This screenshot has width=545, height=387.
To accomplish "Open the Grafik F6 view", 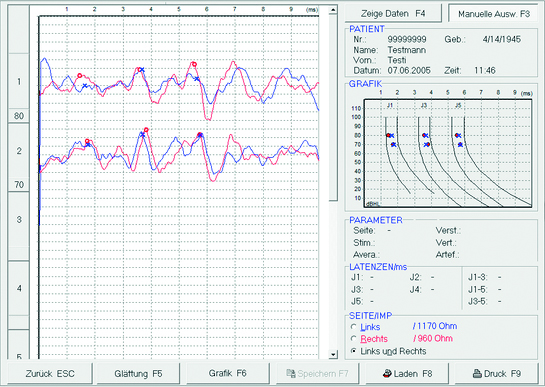I will [x=228, y=373].
